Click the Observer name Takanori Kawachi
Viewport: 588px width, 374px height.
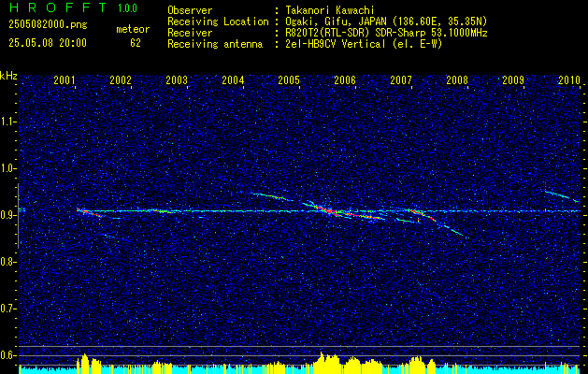click(x=330, y=10)
